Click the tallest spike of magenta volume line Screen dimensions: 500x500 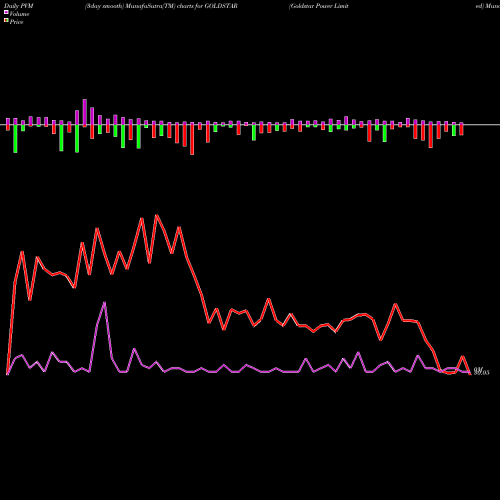105,303
